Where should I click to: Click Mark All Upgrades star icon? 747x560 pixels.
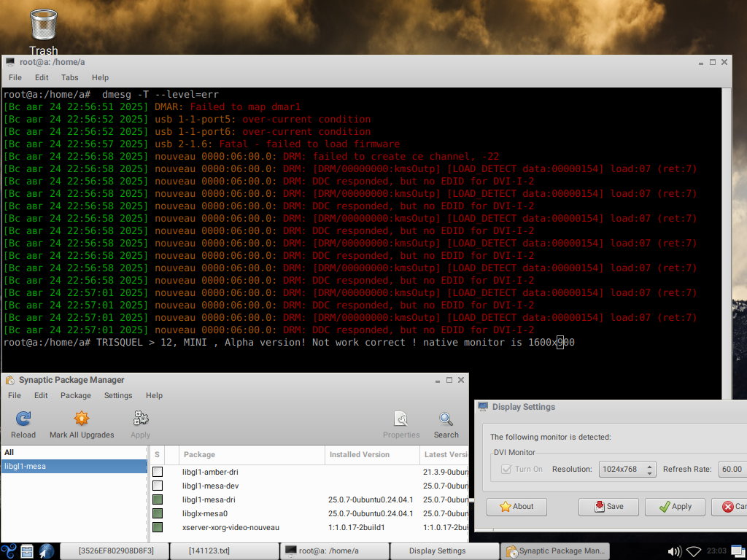(82, 419)
